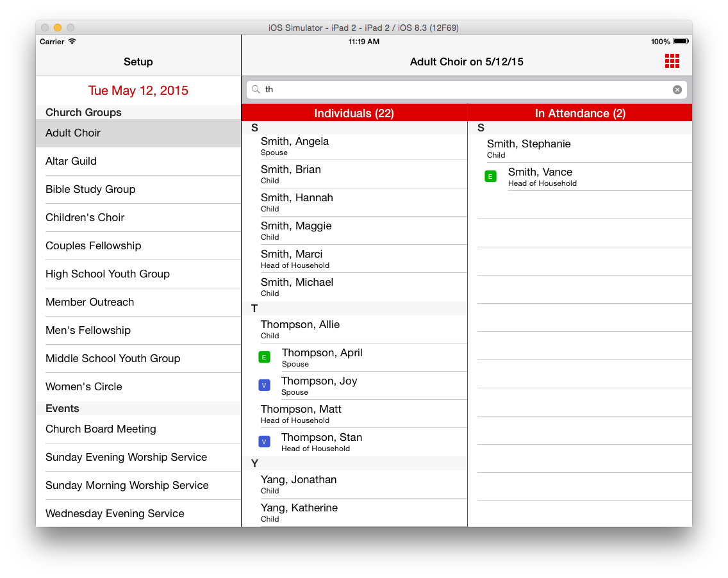Screen dimensions: 728x578
Task: Click blue V badge beside Thompson, Stan
Action: pos(264,442)
